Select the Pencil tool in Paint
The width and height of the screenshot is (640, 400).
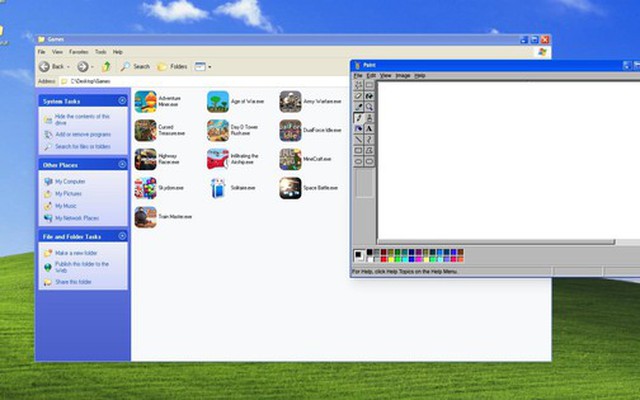[x=358, y=118]
